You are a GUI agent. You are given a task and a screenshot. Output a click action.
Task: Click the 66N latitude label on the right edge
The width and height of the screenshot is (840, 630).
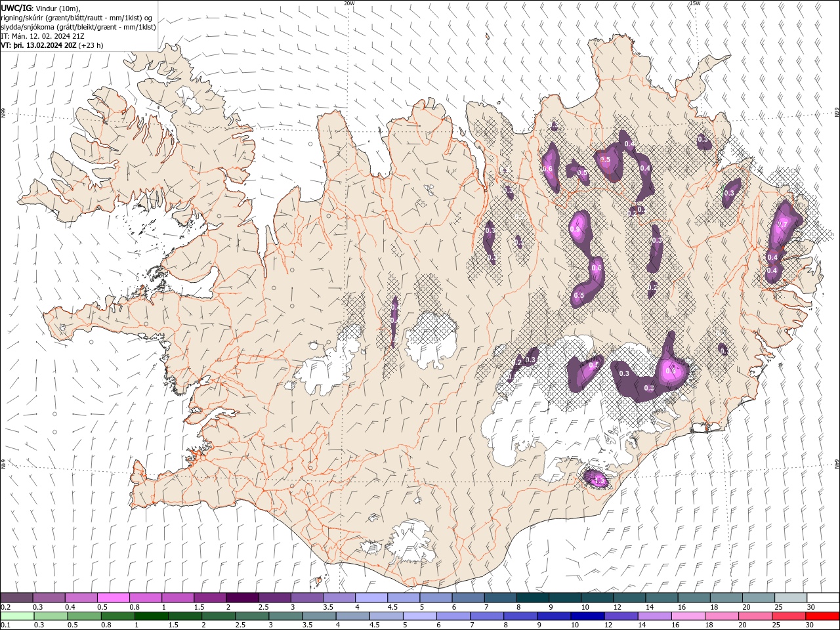837,114
